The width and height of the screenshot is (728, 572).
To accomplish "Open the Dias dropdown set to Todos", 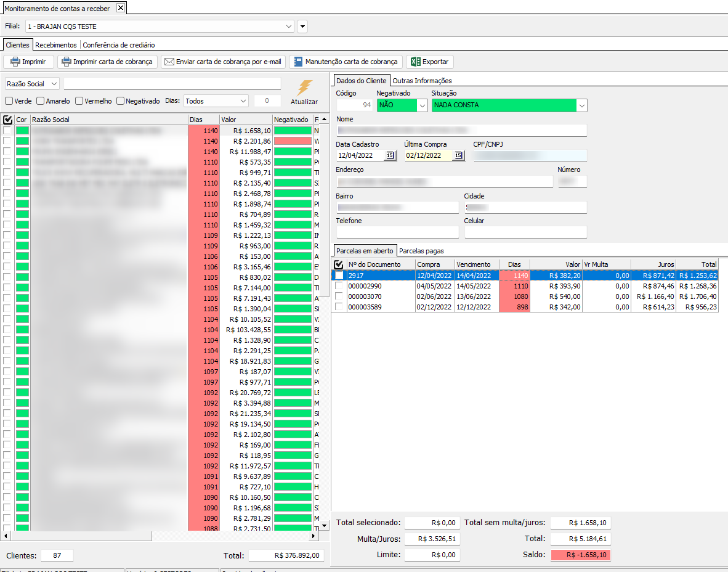I will (241, 101).
